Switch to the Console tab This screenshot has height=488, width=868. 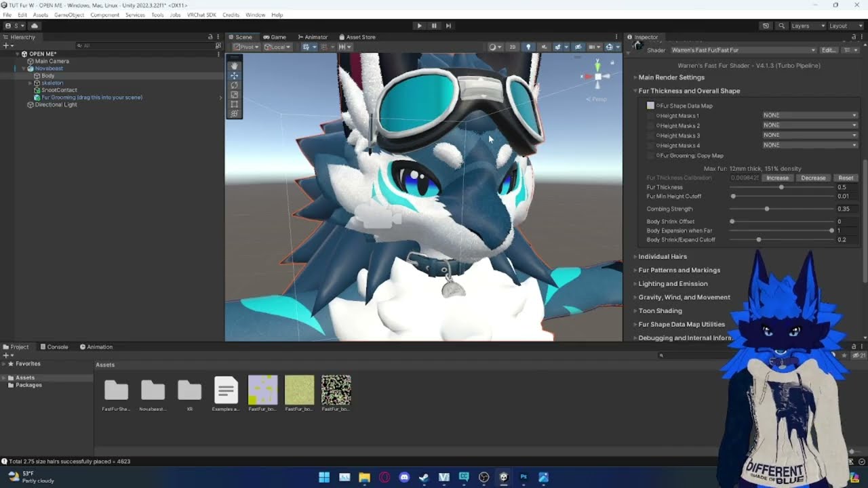tap(54, 347)
